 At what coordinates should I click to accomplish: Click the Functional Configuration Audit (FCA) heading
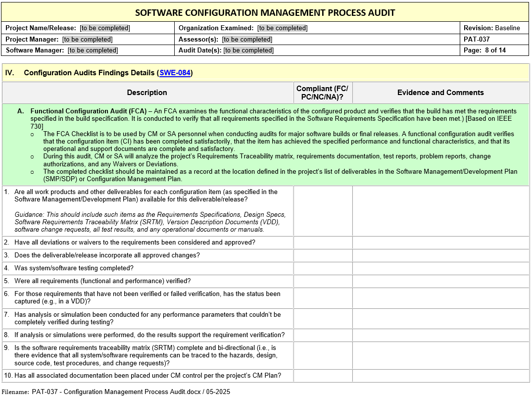[x=88, y=111]
